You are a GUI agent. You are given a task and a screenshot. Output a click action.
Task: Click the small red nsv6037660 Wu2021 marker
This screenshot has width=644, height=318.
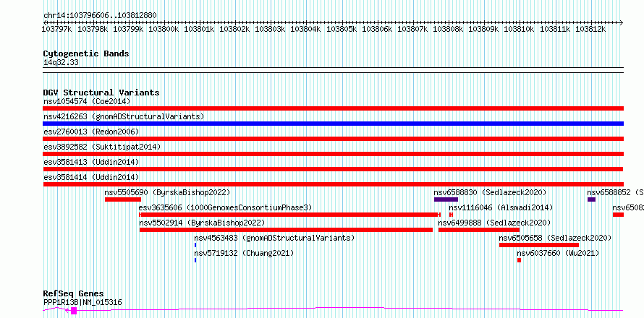tap(519, 260)
